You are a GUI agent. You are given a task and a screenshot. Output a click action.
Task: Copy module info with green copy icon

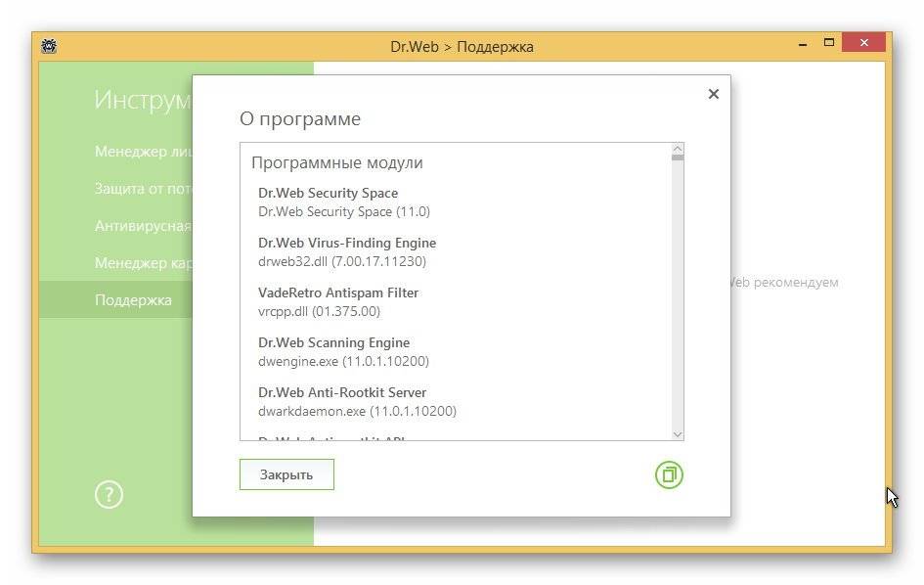coord(669,474)
